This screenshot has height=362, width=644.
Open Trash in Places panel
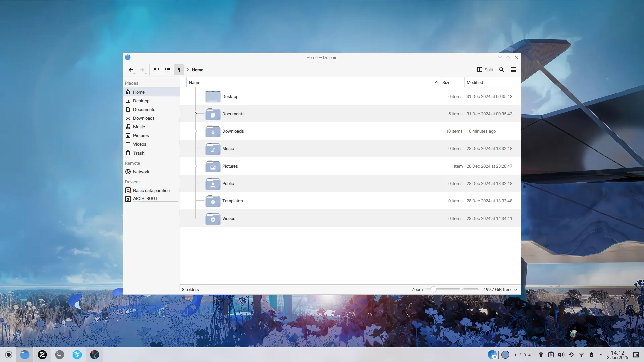151,153
